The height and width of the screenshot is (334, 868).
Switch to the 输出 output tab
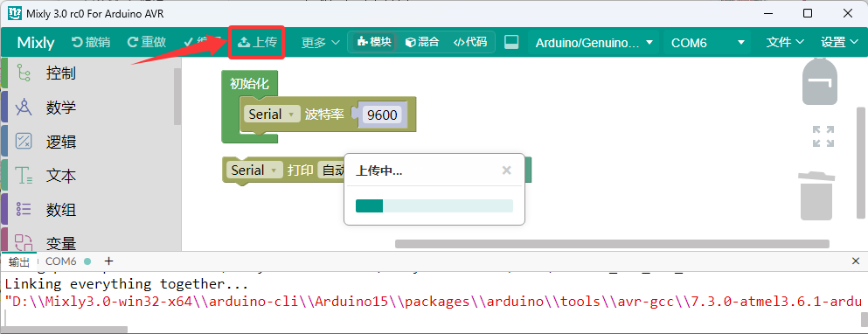click(19, 261)
